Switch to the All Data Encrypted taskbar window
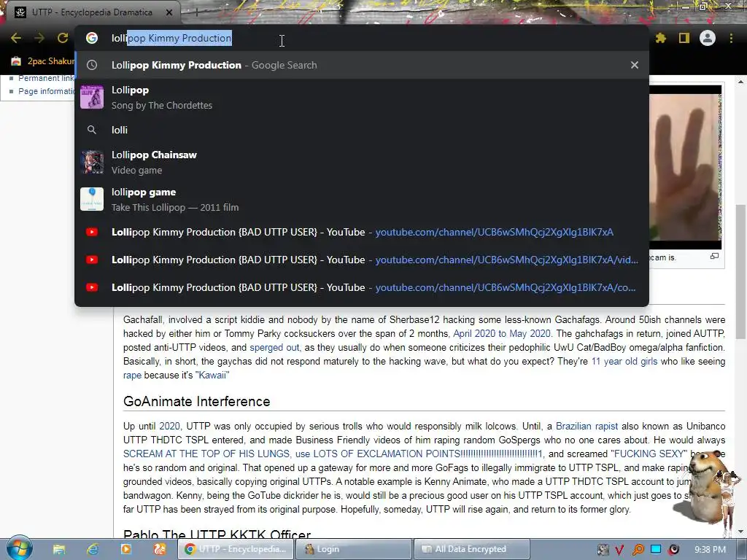The width and height of the screenshot is (747, 560). pos(472,550)
